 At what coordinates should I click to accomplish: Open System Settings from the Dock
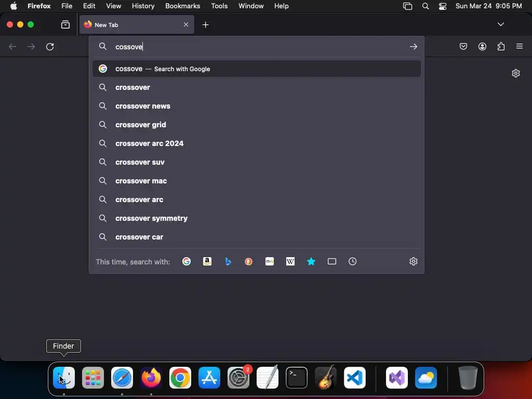[238, 378]
